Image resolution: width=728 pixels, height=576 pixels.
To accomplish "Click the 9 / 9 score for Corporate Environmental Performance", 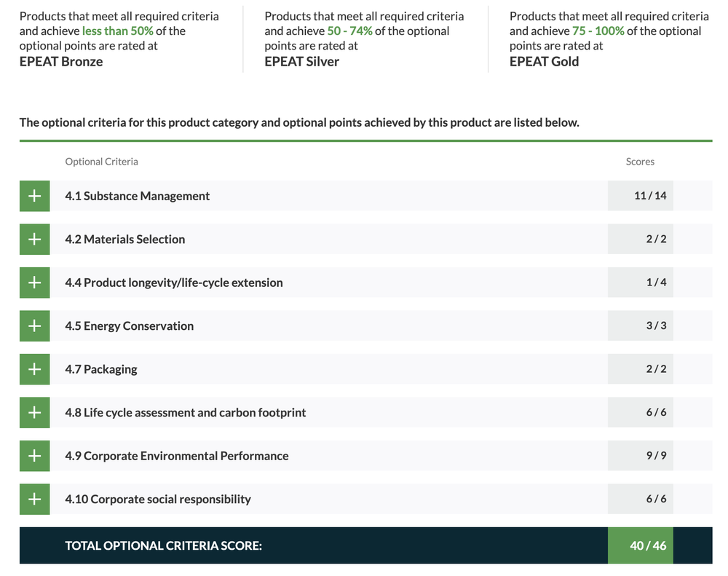I will click(640, 455).
